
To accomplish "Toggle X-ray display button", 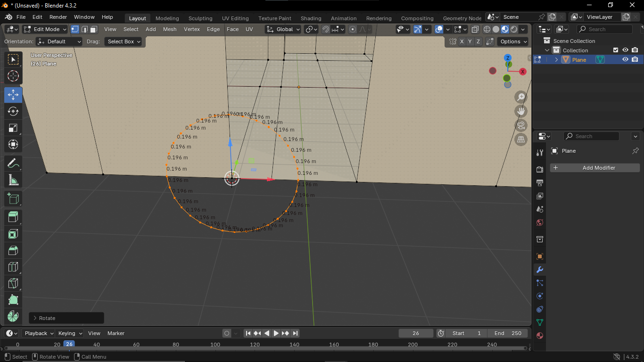I will coord(475,29).
